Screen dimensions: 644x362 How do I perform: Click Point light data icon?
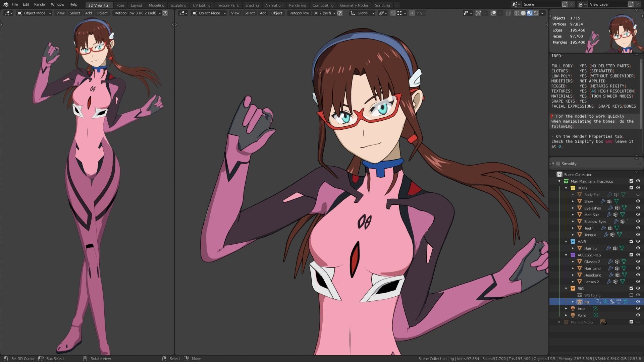coord(596,315)
